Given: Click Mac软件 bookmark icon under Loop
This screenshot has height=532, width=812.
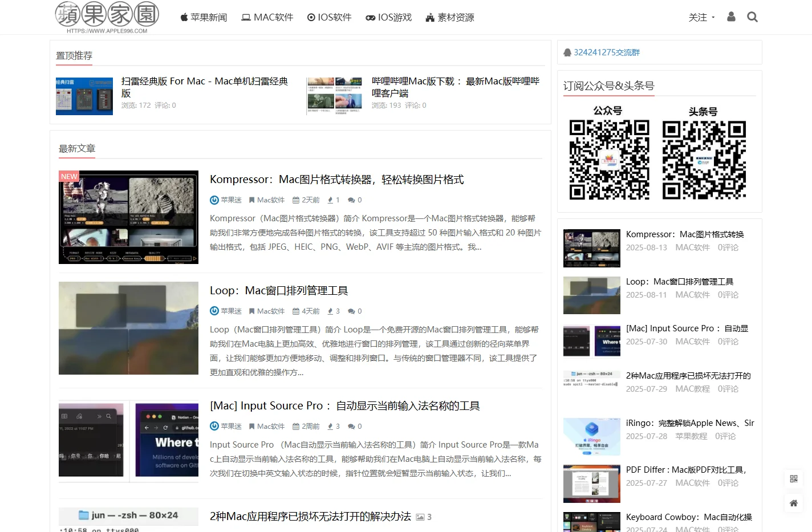Looking at the screenshot, I should point(251,311).
